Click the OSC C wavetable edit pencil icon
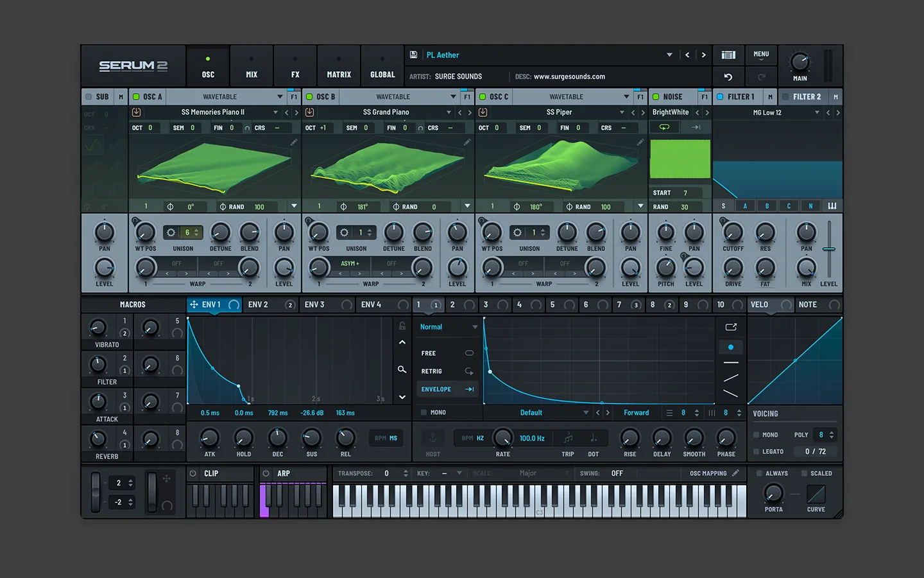This screenshot has width=924, height=578. [640, 142]
